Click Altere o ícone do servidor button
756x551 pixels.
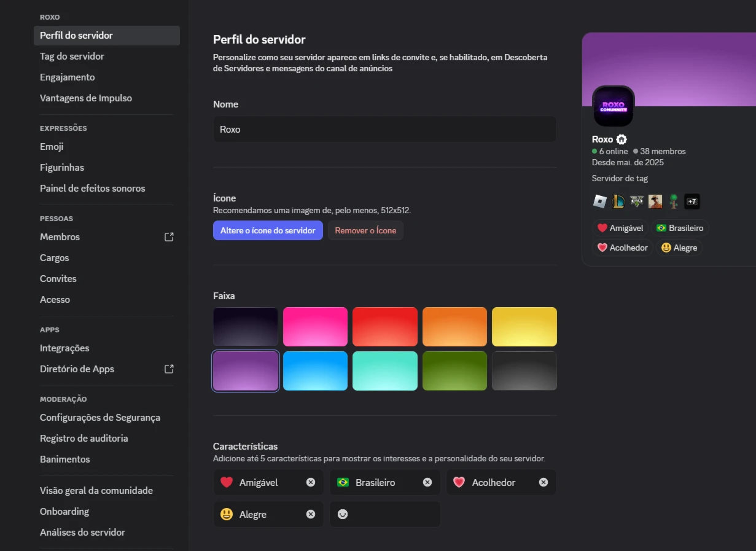(x=268, y=230)
